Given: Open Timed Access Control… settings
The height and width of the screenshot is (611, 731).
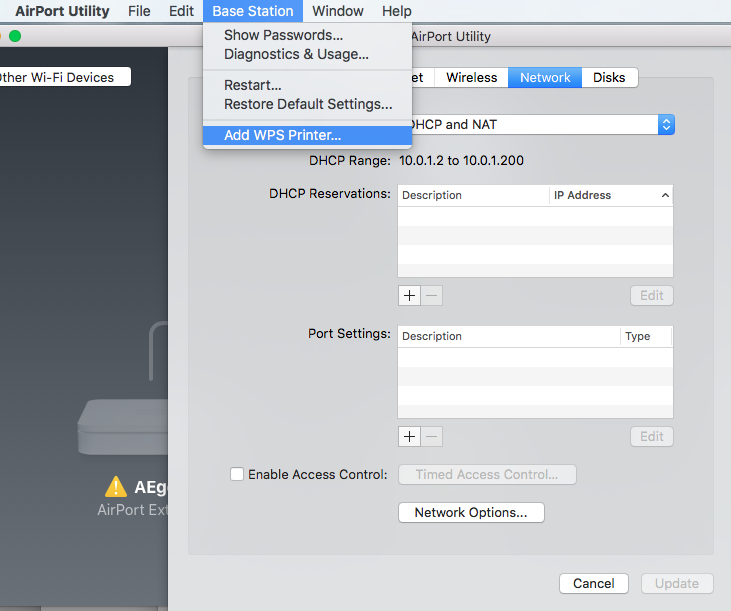Looking at the screenshot, I should click(487, 474).
